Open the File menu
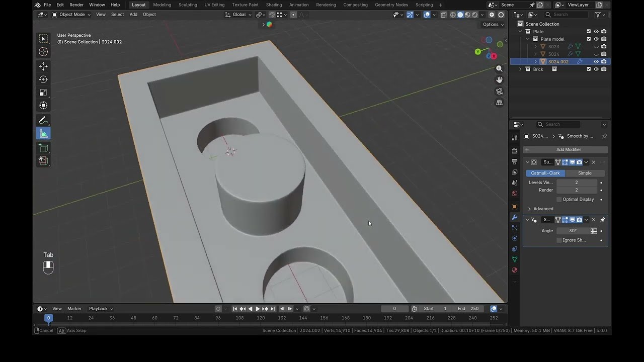This screenshot has width=644, height=362. coord(47,5)
